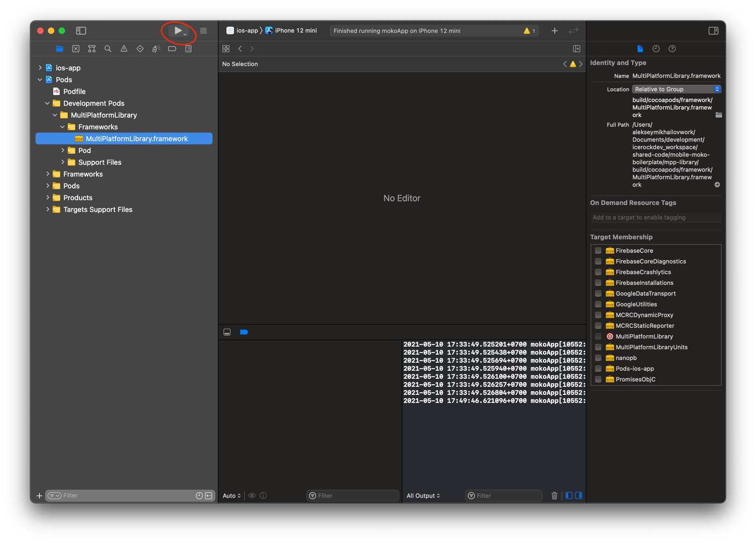This screenshot has width=756, height=543.
Task: Show only source-controlled files filter
Action: pos(209,496)
